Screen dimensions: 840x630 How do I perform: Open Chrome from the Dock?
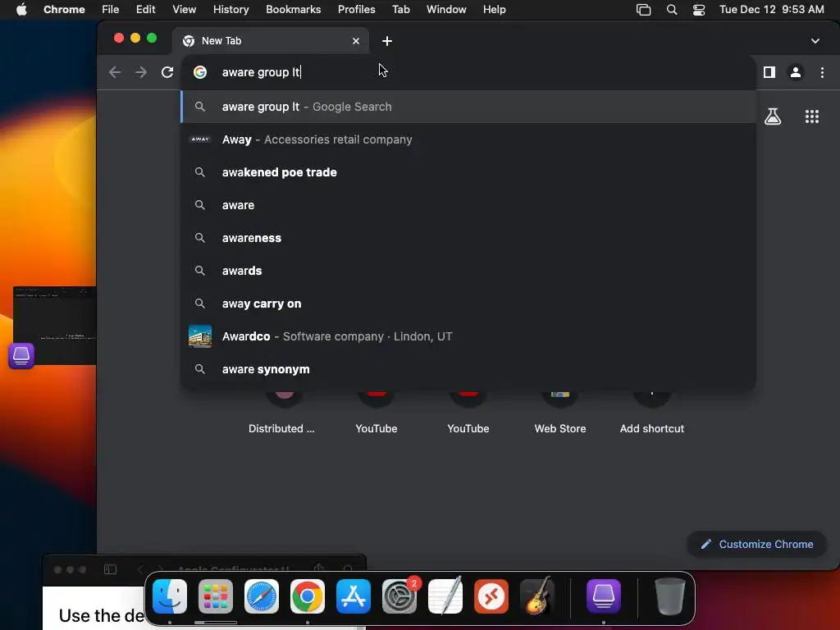308,596
